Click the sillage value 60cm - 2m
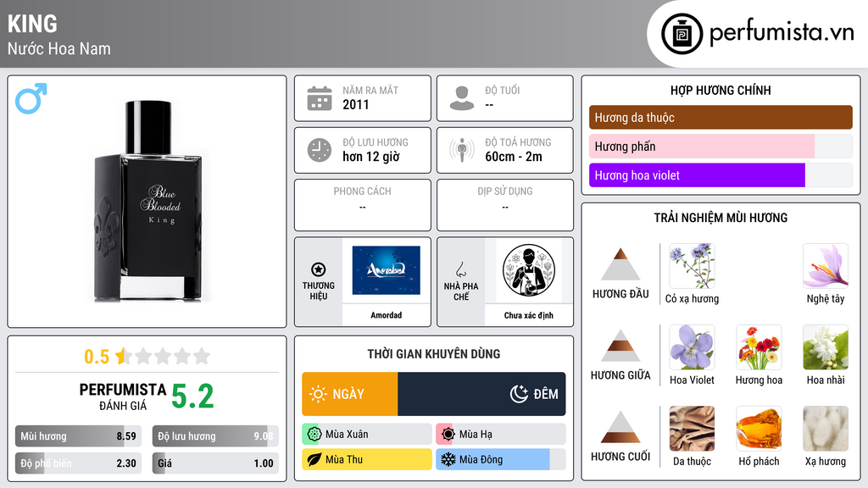This screenshot has width=868, height=488. (514, 157)
